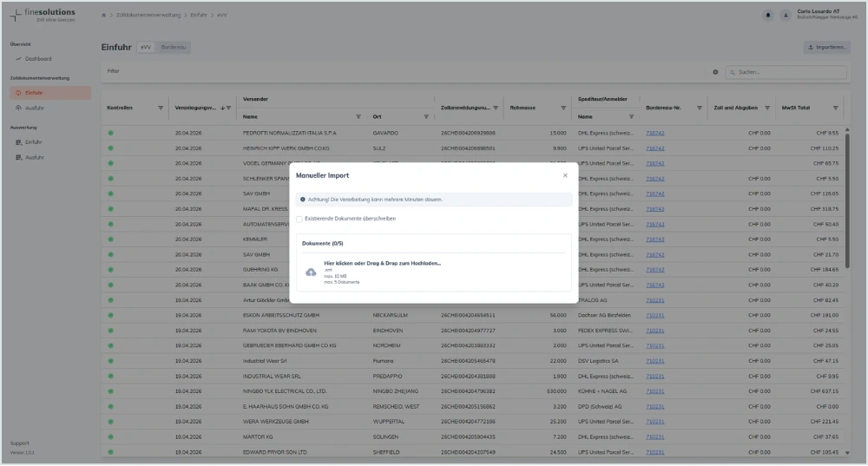The width and height of the screenshot is (868, 466).
Task: Click green status dot in NINGBO YLK row
Action: (x=111, y=391)
